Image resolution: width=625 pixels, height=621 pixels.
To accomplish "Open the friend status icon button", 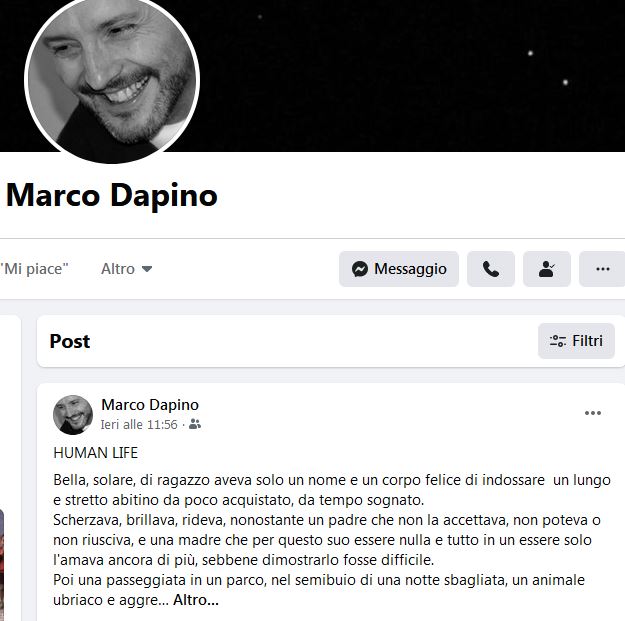I will click(x=546, y=269).
